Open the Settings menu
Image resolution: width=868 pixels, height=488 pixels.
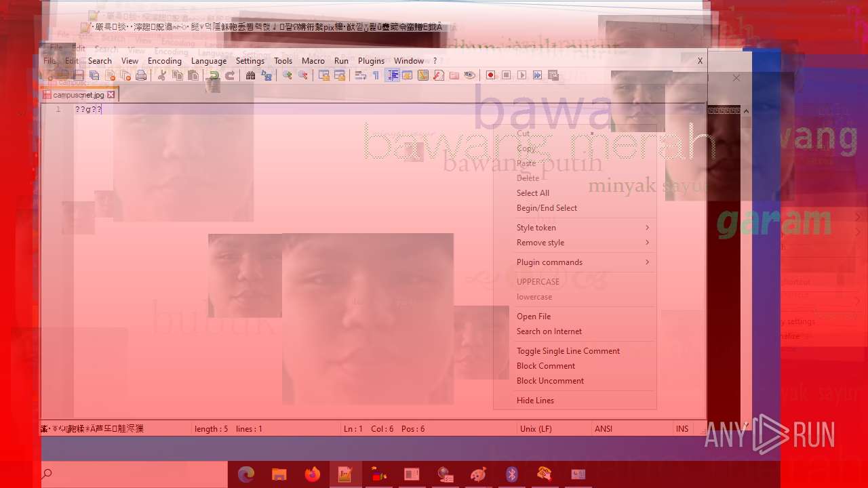click(250, 60)
